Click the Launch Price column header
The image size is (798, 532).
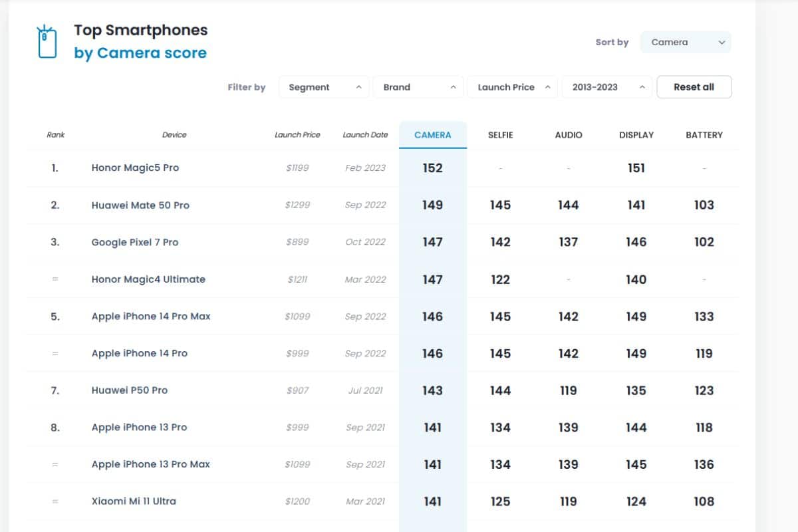(x=297, y=135)
